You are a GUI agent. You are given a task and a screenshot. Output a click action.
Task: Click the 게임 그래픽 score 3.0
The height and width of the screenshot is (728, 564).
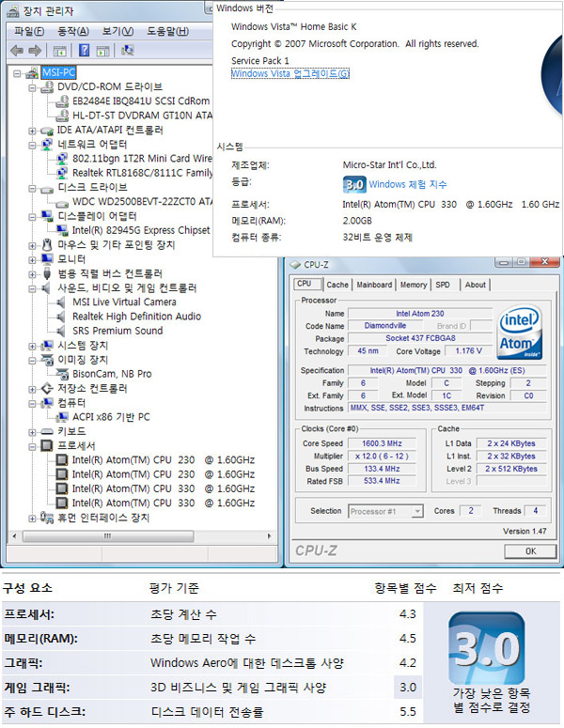click(x=407, y=688)
